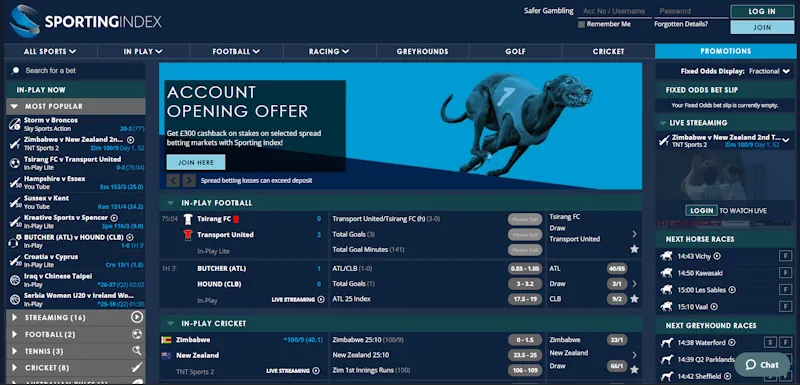Click cricket icon beside Sussex v Kent
The height and width of the screenshot is (385, 800).
[15, 202]
